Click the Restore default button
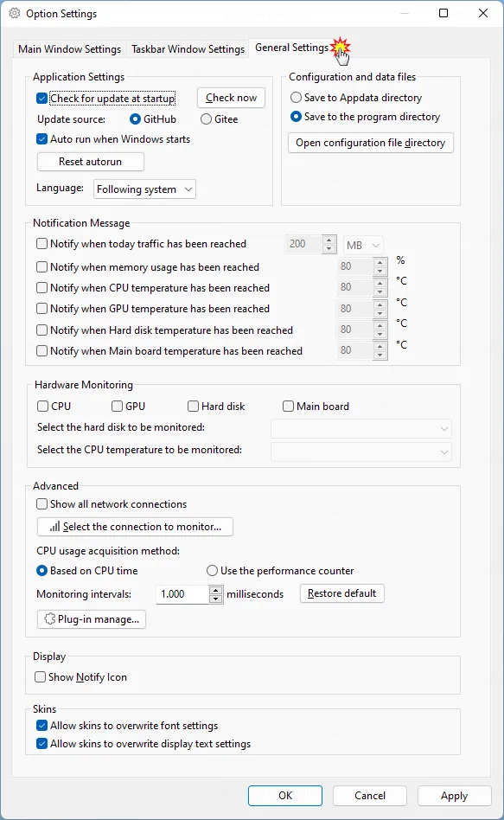Image resolution: width=504 pixels, height=820 pixels. tap(342, 593)
